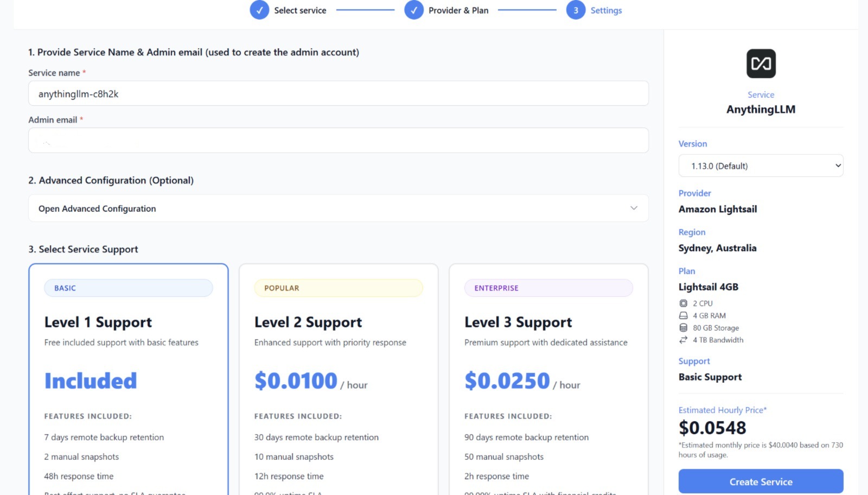868x495 pixels.
Task: Click the 90 days remote backup retention feature
Action: (526, 437)
